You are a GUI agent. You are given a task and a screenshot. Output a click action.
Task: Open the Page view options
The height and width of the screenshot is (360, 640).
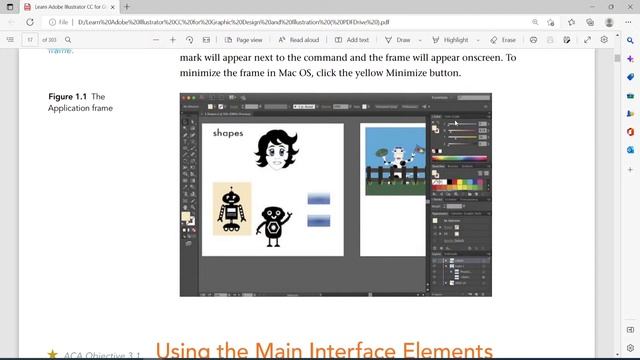click(244, 40)
